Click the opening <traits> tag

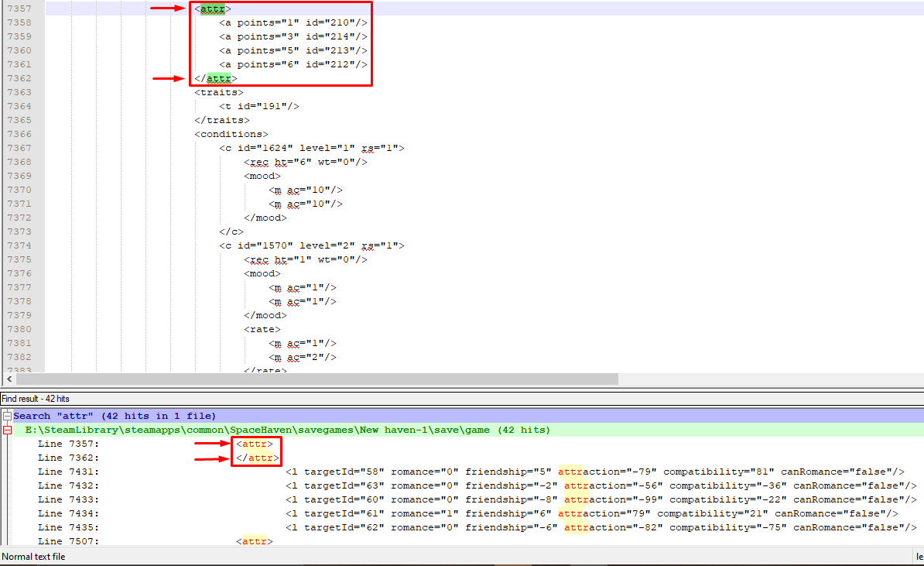pos(219,92)
